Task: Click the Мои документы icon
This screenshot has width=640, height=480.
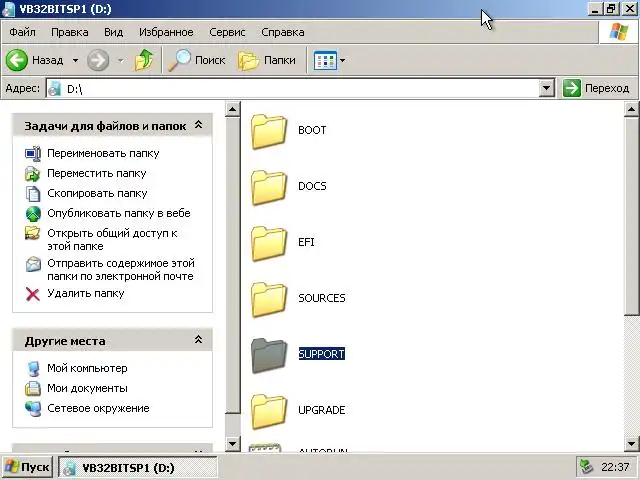Action: click(x=33, y=389)
